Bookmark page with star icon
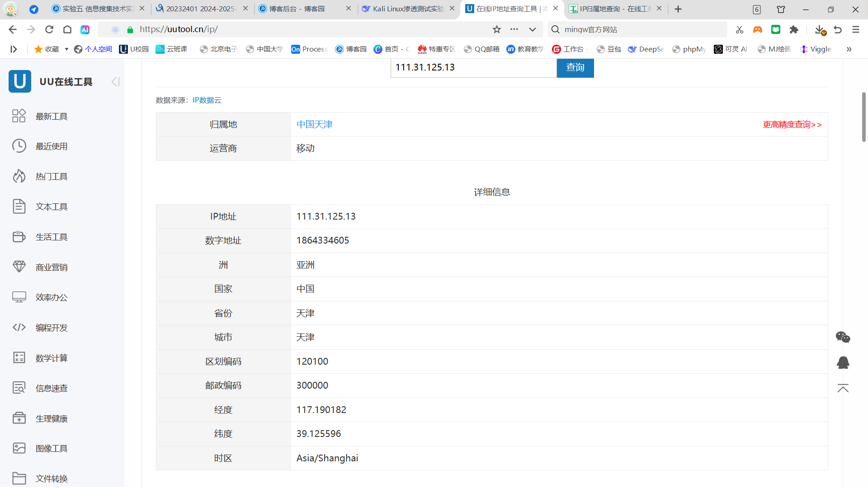This screenshot has width=868, height=488. pos(497,29)
